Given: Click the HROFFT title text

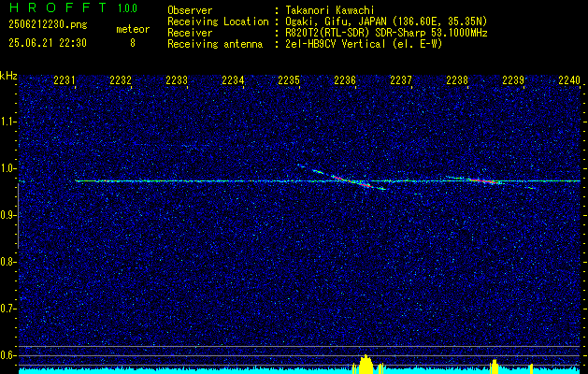Looking at the screenshot, I should click(x=58, y=7).
